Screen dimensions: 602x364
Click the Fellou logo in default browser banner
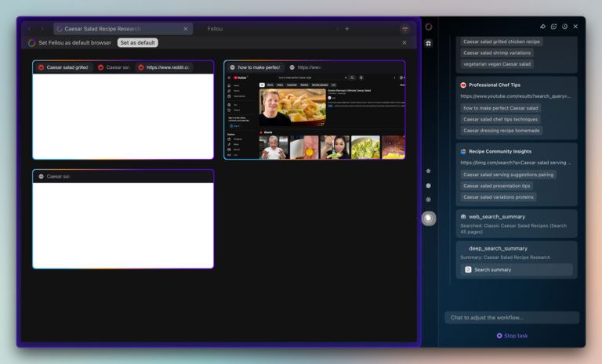tap(31, 42)
